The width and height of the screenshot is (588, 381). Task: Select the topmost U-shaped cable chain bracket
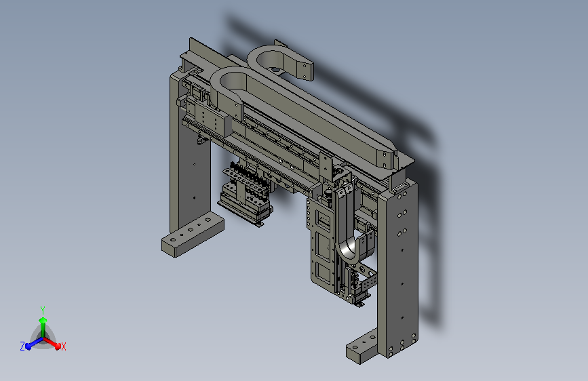279,60
